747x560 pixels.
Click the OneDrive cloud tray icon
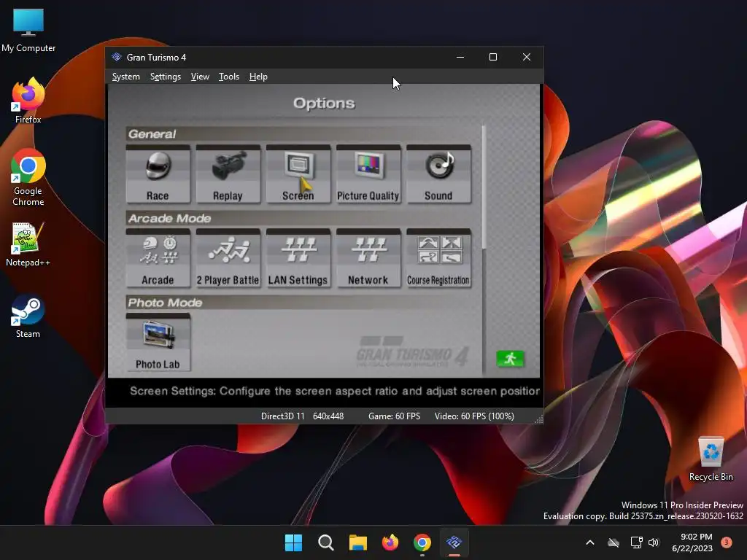614,542
